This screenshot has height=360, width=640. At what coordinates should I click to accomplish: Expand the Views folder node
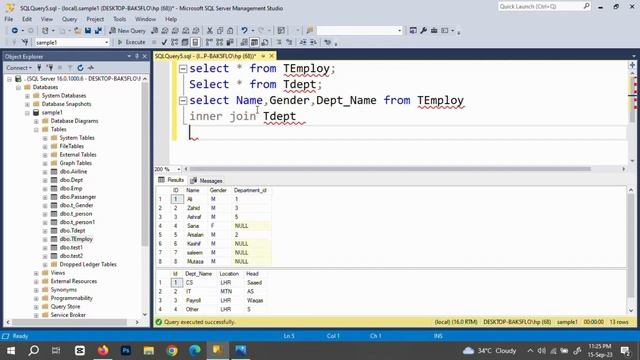(x=36, y=273)
